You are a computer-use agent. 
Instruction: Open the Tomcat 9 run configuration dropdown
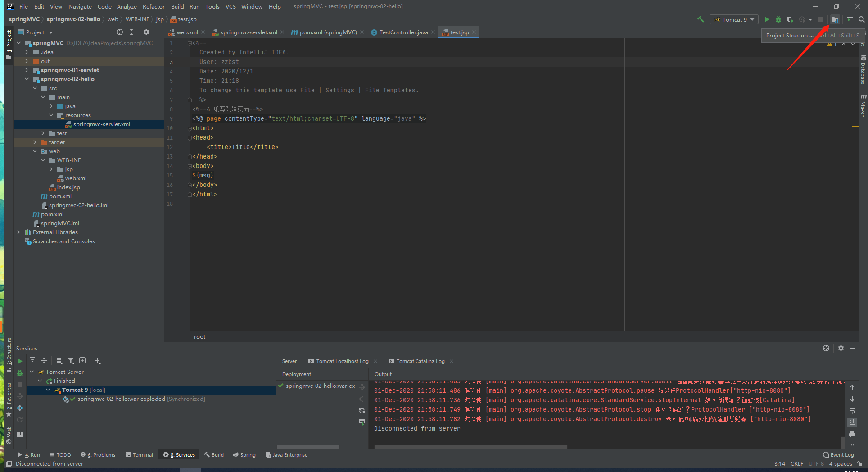(x=734, y=19)
